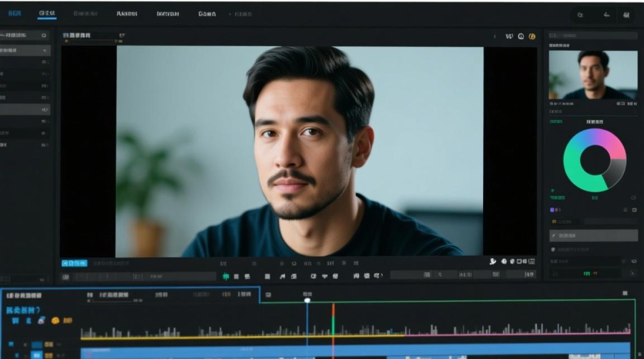Click the blue text link in timeline header
Screen dimensions: 644x359
pyautogui.click(x=23, y=310)
